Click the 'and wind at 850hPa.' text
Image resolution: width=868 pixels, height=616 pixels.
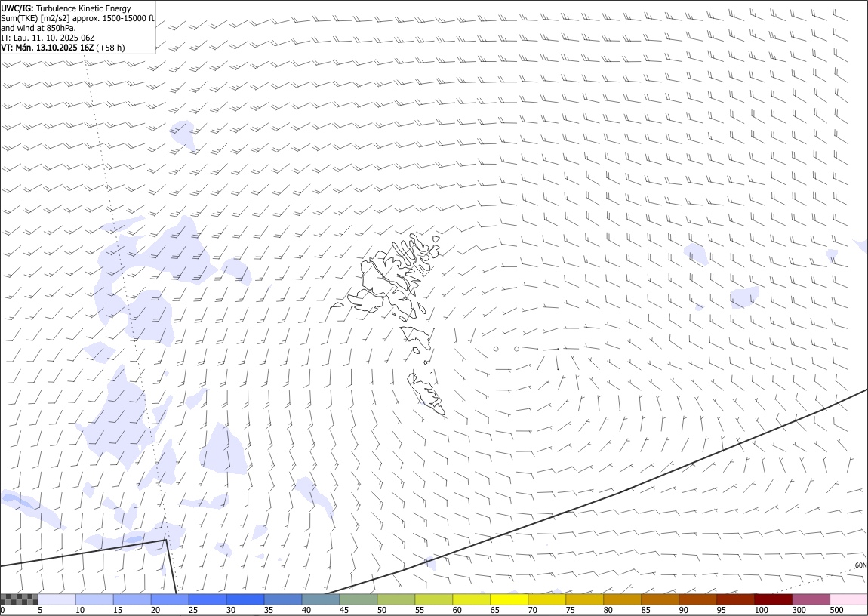[38, 28]
